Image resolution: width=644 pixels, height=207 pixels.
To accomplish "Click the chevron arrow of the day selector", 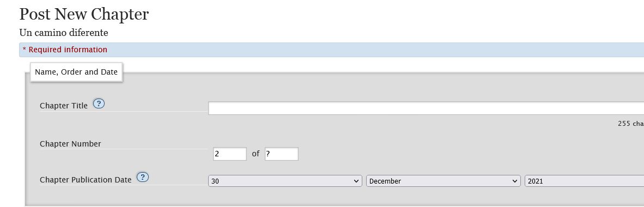I will pos(356,181).
